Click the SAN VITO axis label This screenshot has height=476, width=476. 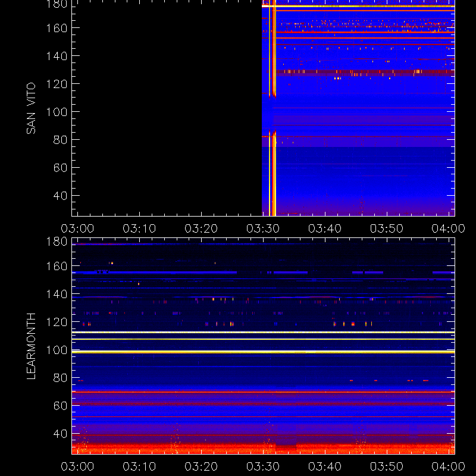click(x=31, y=108)
